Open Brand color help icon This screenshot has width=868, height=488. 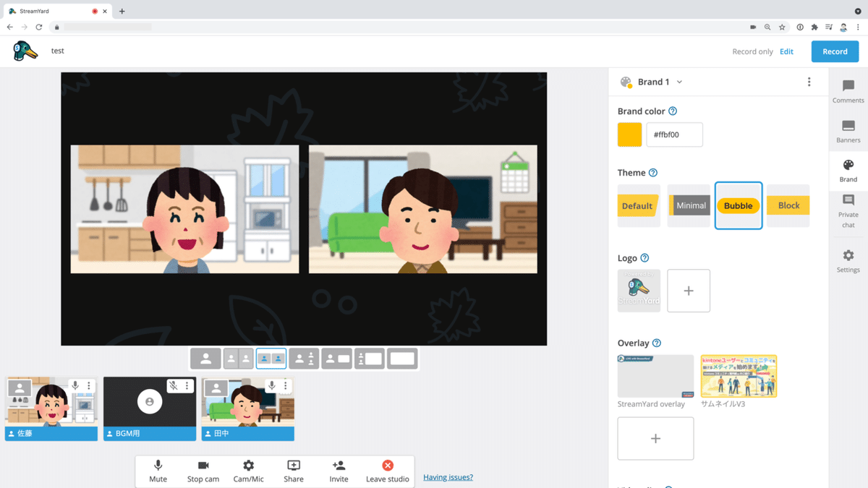673,111
